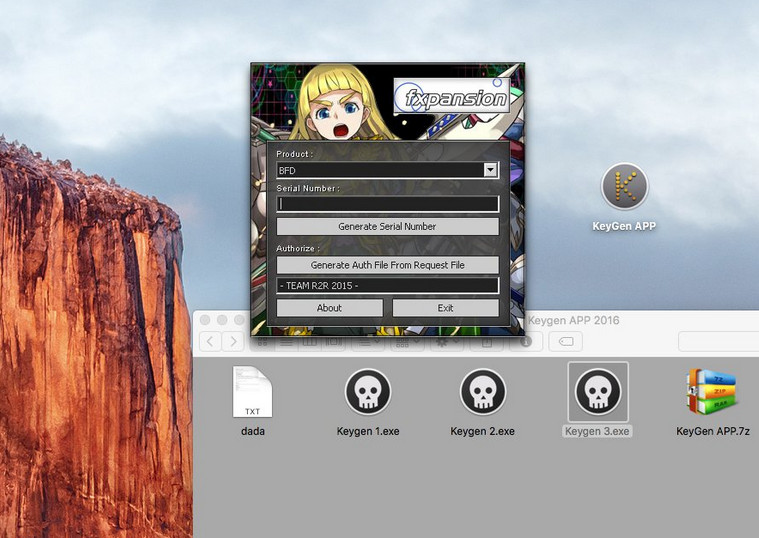Image resolution: width=759 pixels, height=538 pixels.
Task: Click the Keygen 2.exe file name
Action: [x=483, y=431]
